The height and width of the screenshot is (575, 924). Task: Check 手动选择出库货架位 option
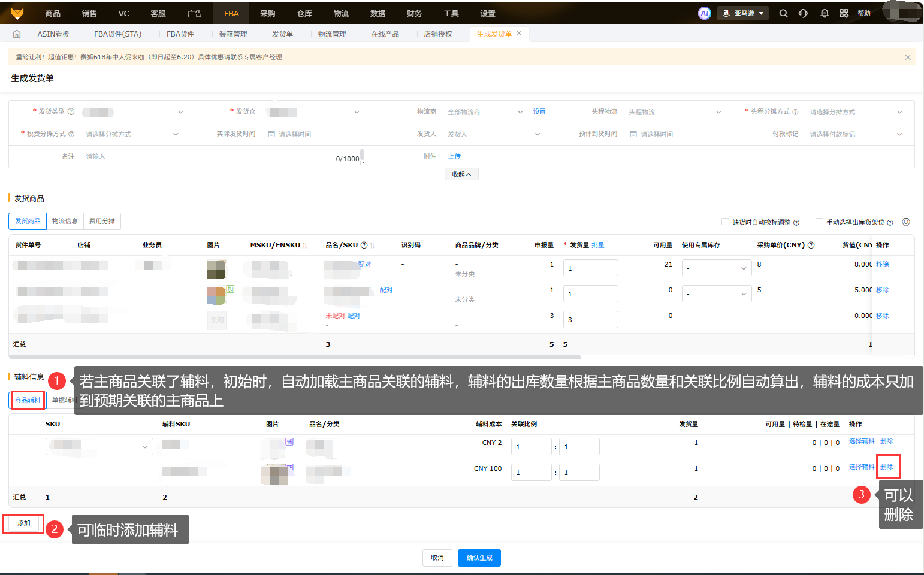tap(819, 222)
